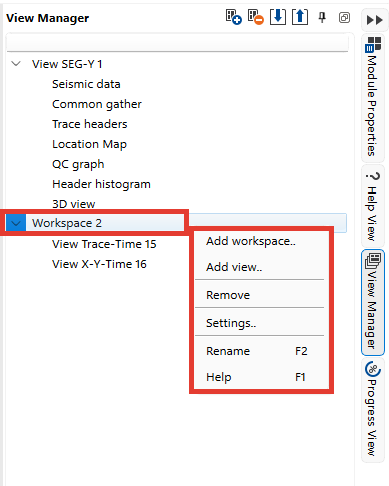Select View SEG-Y 1 in the tree
This screenshot has width=389, height=486.
[67, 64]
